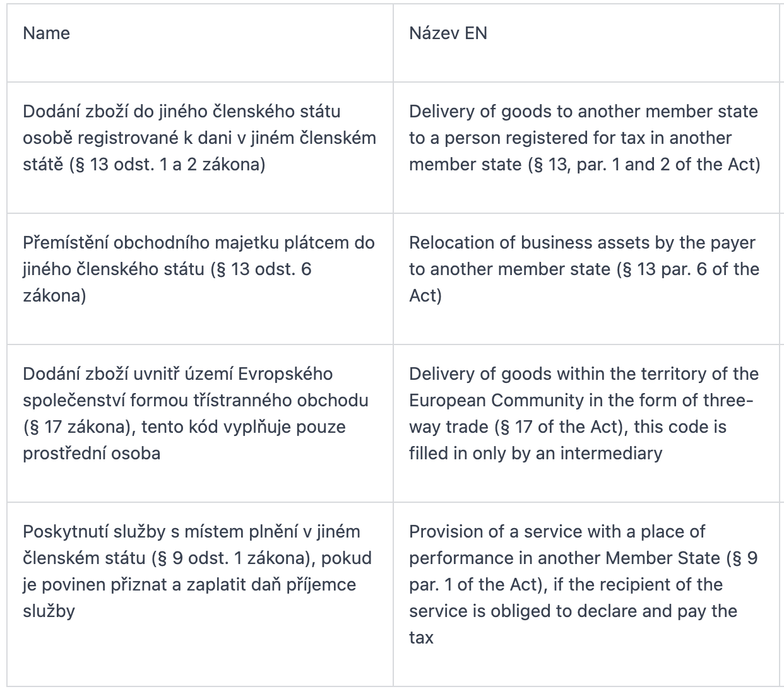Viewport: 784px width, 694px height.
Task: Click cell 'Přemístění obchodního majetku plátcem'
Action: click(200, 279)
